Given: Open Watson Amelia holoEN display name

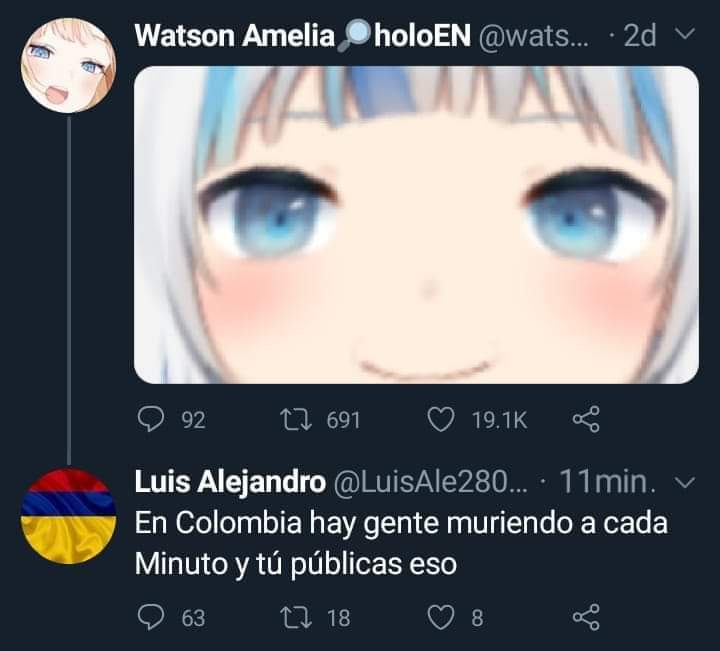Looking at the screenshot, I should [303, 35].
